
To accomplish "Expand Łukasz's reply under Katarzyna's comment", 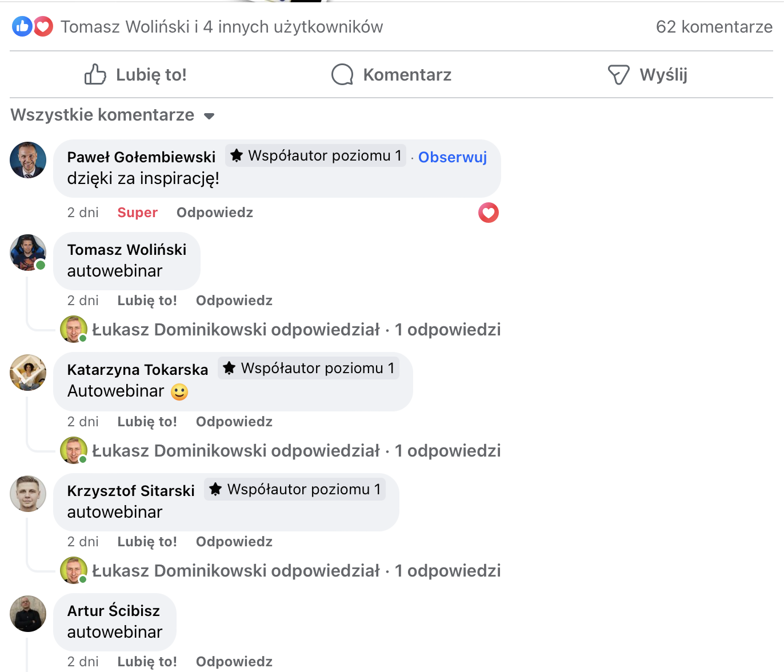I will pos(296,451).
